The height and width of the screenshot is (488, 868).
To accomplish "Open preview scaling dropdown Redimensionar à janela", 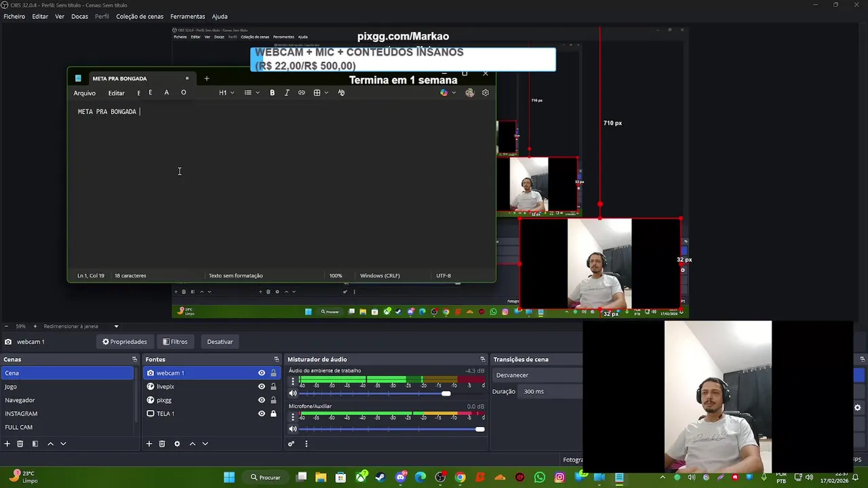I will (81, 326).
